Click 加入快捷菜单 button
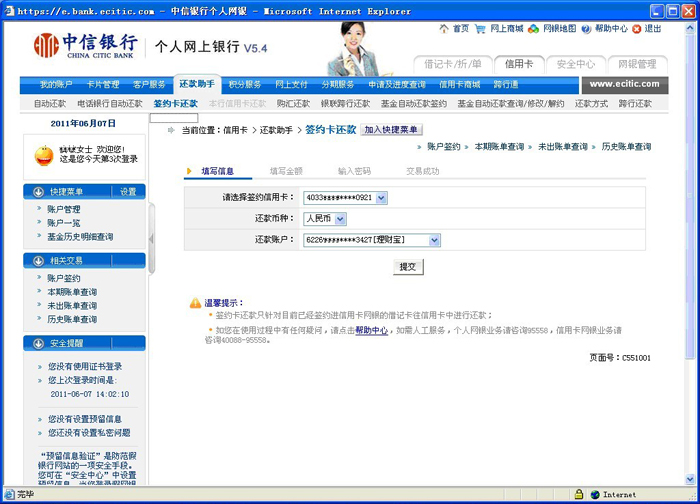Viewport: 700px width, 504px height. (392, 130)
